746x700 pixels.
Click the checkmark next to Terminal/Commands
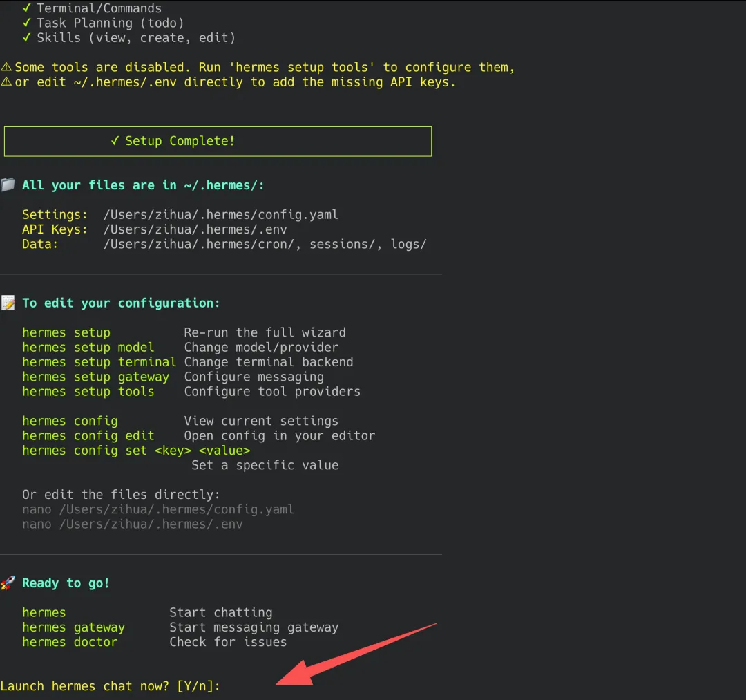pyautogui.click(x=27, y=8)
